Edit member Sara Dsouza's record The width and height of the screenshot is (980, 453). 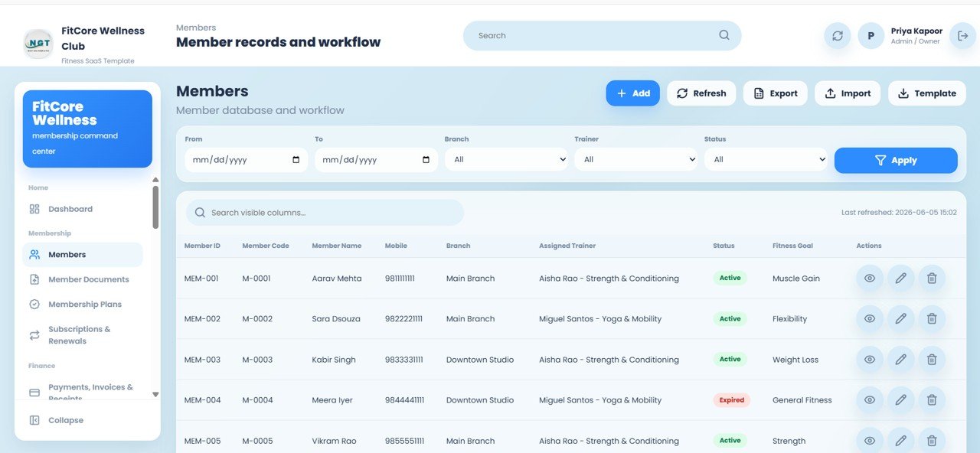[901, 319]
